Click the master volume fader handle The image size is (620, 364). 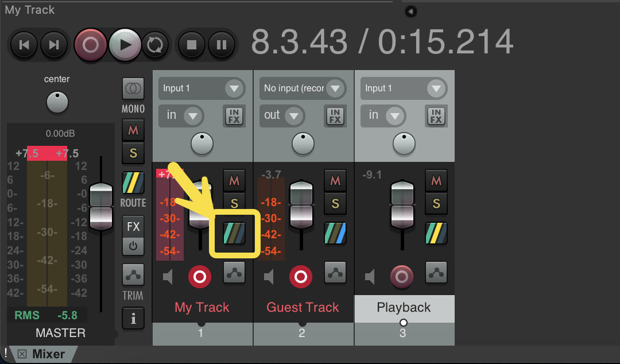[101, 207]
